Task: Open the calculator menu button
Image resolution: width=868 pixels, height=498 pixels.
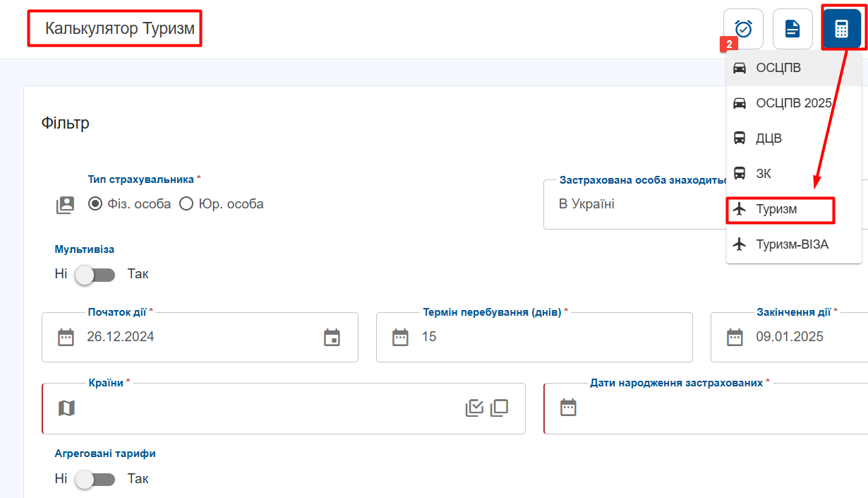Action: [x=841, y=29]
